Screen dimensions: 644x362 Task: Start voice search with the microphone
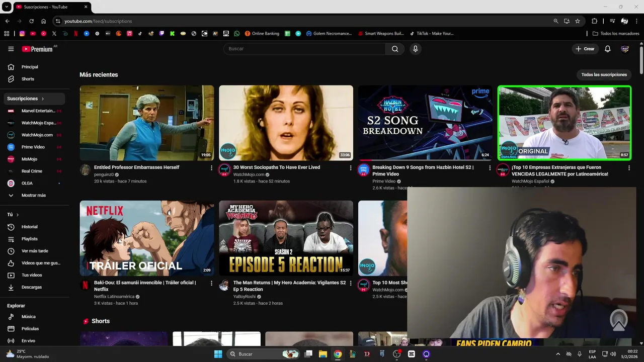point(415,49)
